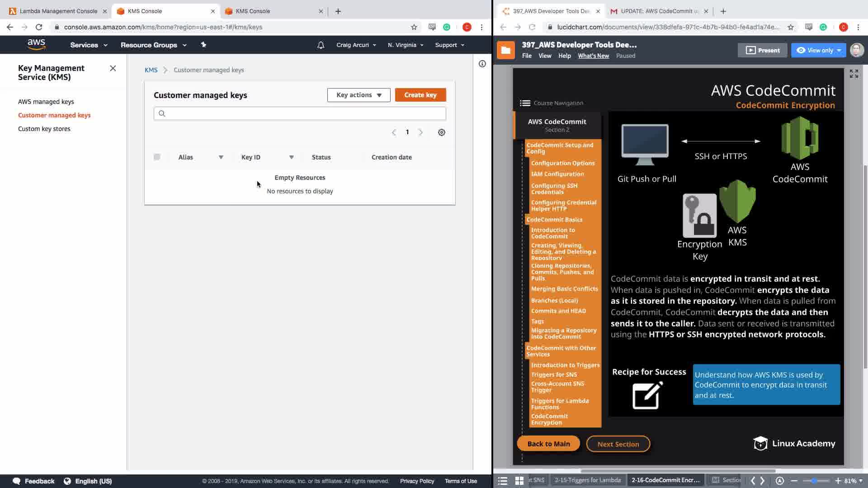Expand the Key actions dropdown
Viewport: 868px width, 488px height.
coord(359,95)
